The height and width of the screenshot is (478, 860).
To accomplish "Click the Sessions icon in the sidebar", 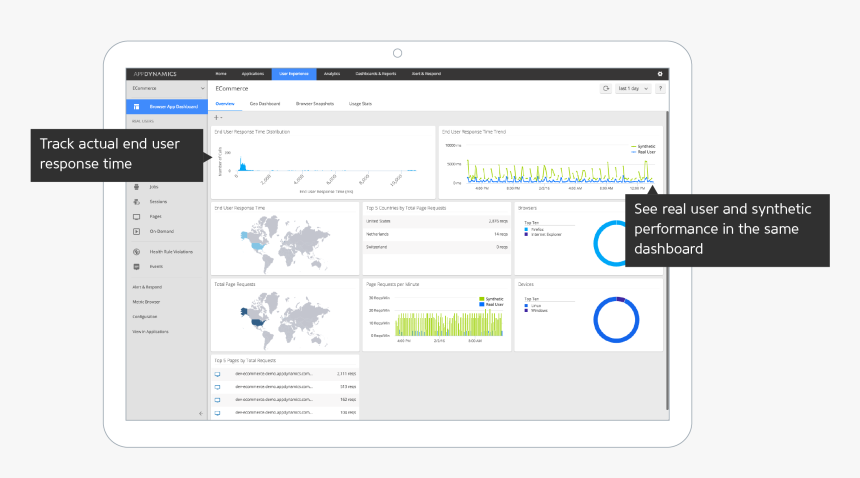I will [x=136, y=201].
